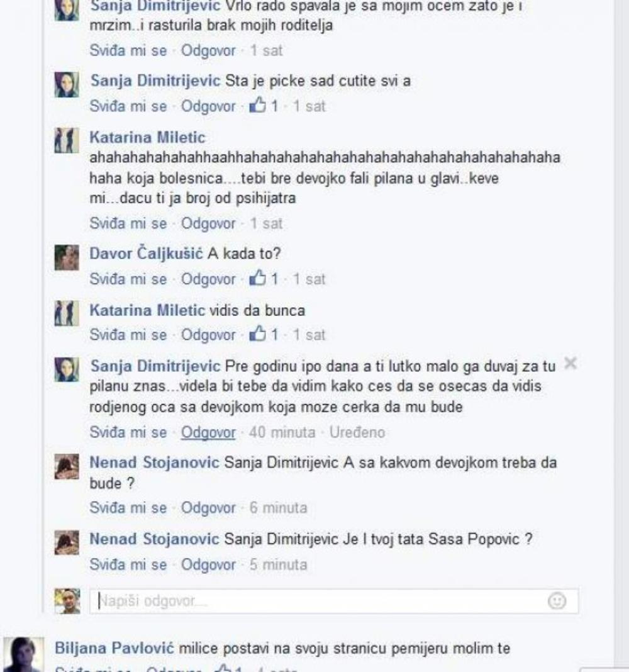
Task: Open the 'Uređeno' edit history link
Action: click(357, 432)
